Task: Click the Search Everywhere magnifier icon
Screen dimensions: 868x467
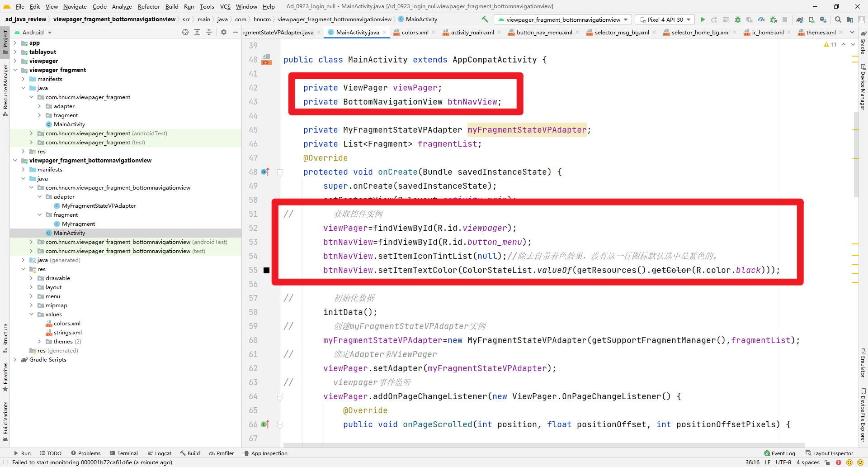Action: (x=838, y=19)
